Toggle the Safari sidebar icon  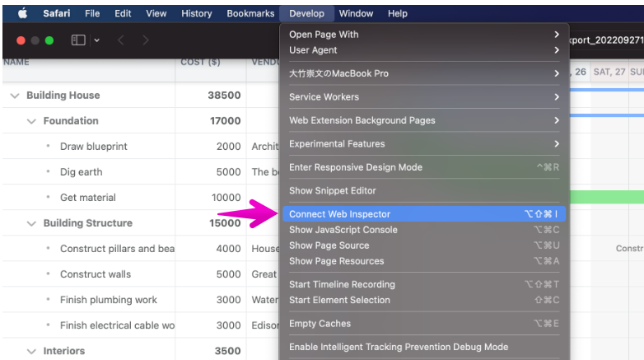pos(78,40)
